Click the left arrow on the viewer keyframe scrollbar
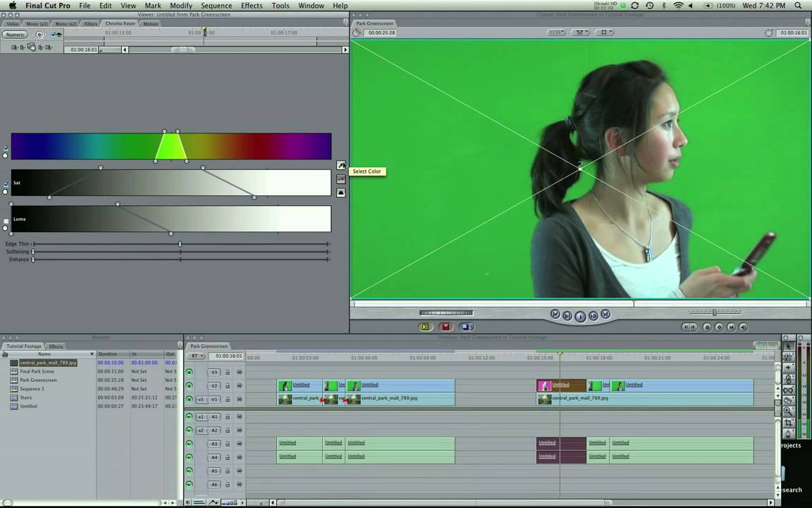 [125, 50]
